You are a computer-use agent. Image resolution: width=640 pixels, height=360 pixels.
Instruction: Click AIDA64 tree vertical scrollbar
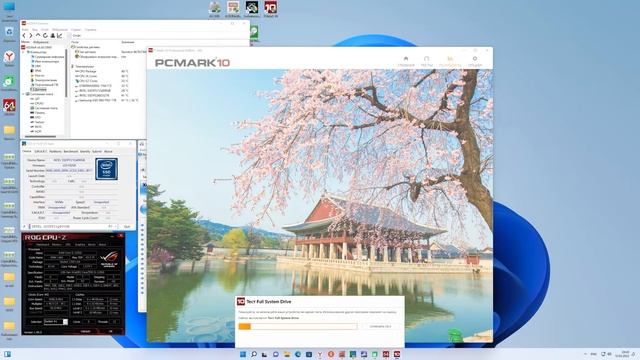pos(66,73)
